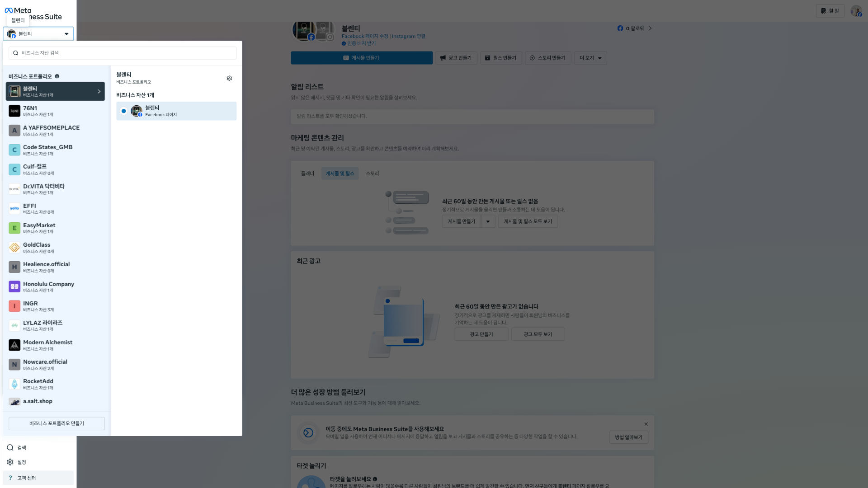Open the 블렌티 account switcher dropdown
The height and width of the screenshot is (488, 868).
(38, 34)
